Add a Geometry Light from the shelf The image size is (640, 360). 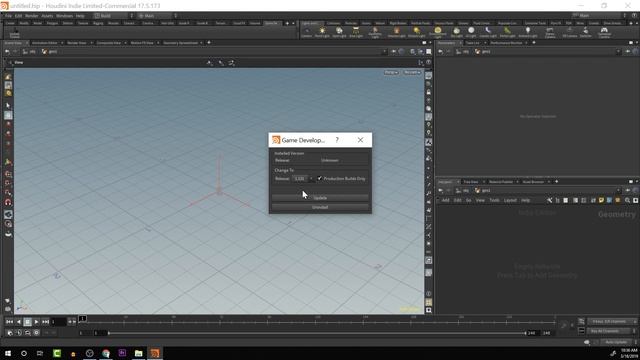click(375, 32)
